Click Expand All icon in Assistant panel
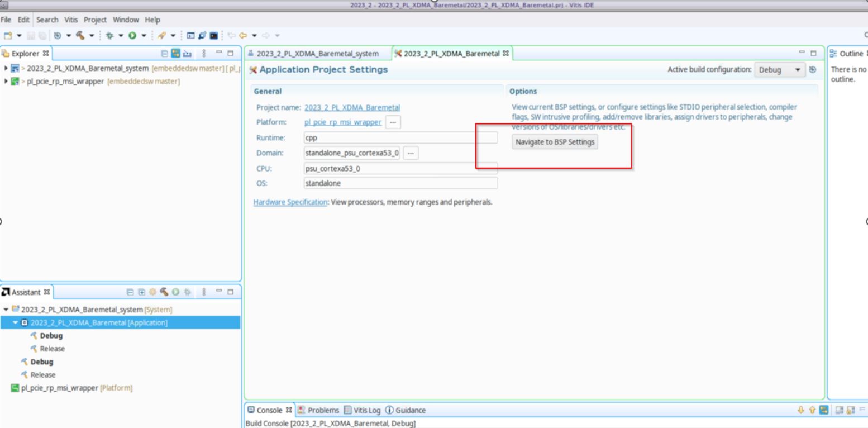The height and width of the screenshot is (428, 868). (x=141, y=292)
